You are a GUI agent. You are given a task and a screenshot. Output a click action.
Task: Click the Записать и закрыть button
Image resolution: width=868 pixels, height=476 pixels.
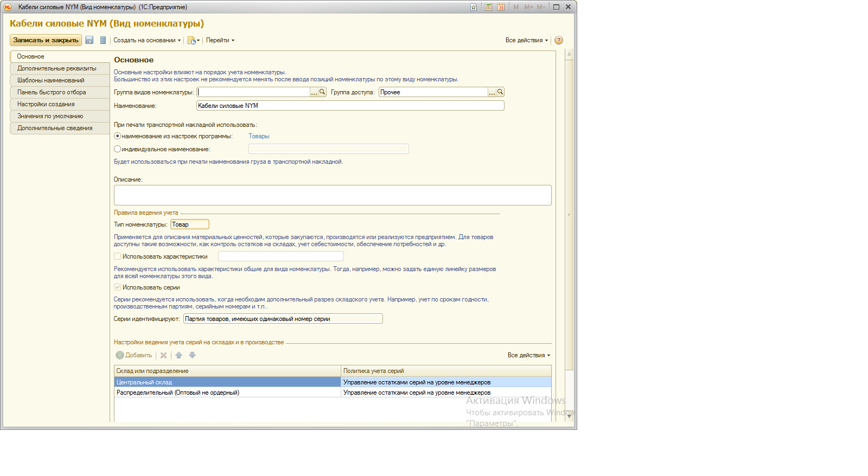pos(46,40)
